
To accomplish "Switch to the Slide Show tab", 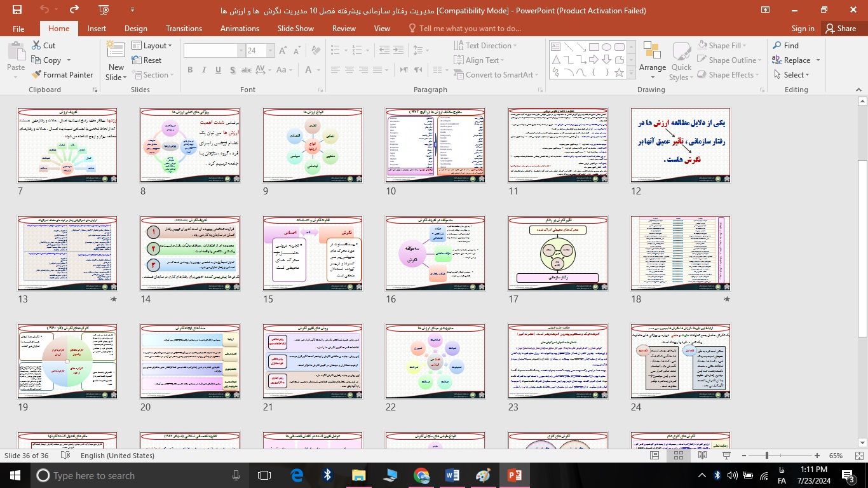I will (x=295, y=29).
